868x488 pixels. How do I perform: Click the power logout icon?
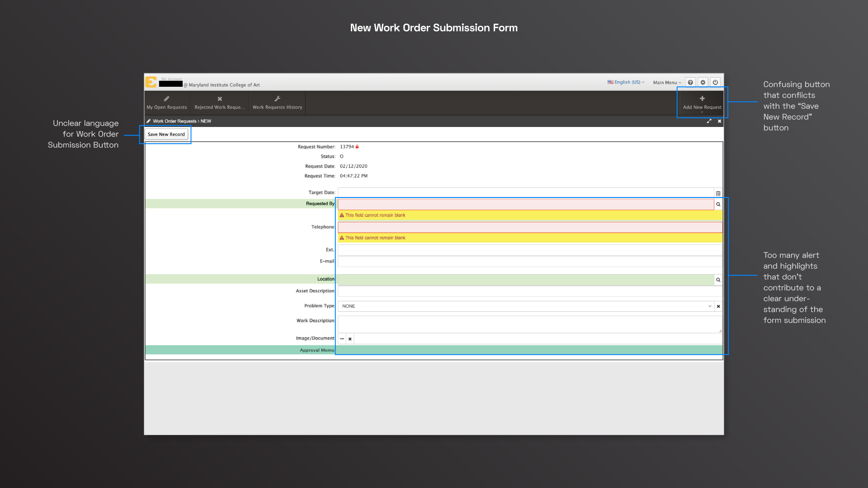pyautogui.click(x=715, y=82)
